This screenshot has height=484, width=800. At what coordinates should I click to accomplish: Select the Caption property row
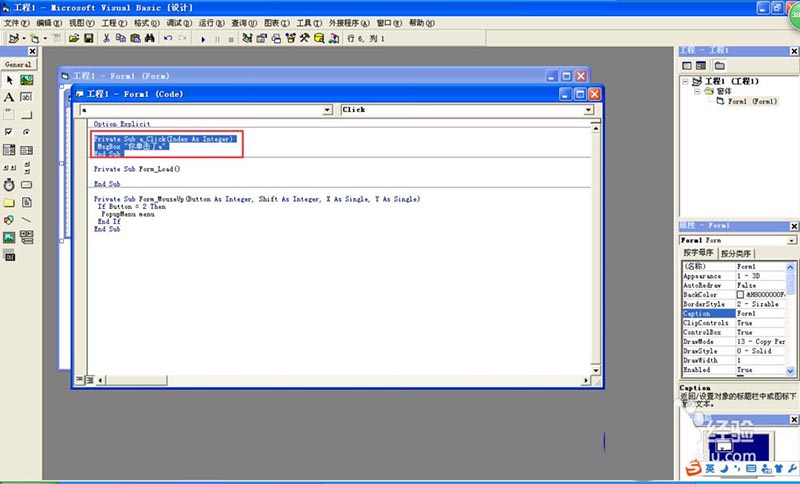tap(734, 314)
